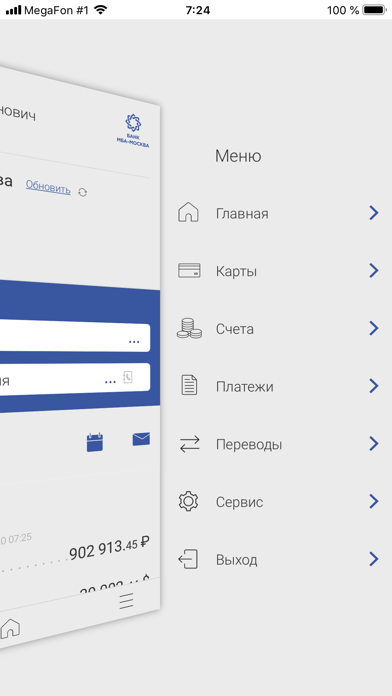This screenshot has height=696, width=392.
Task: Open Переводы via its chevron arrow
Action: coord(374,444)
